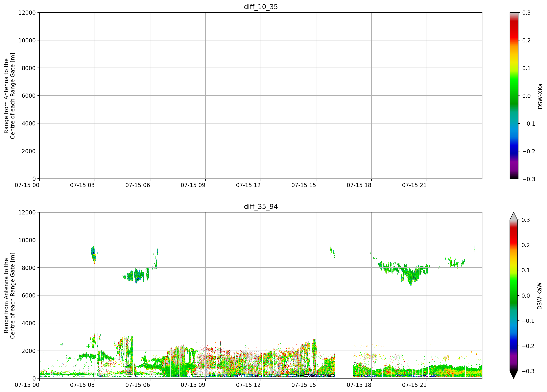
Task: Click y-tick "8000" on the diff_10_35 plot
Action: 29,68
